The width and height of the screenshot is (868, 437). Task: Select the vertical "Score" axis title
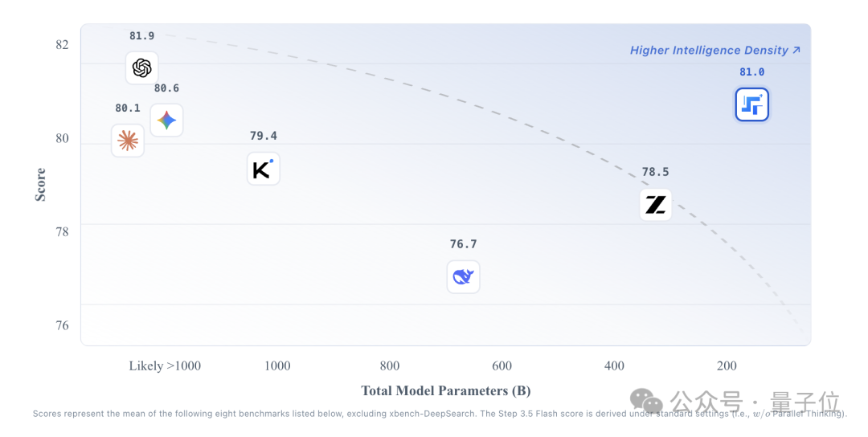pyautogui.click(x=41, y=185)
